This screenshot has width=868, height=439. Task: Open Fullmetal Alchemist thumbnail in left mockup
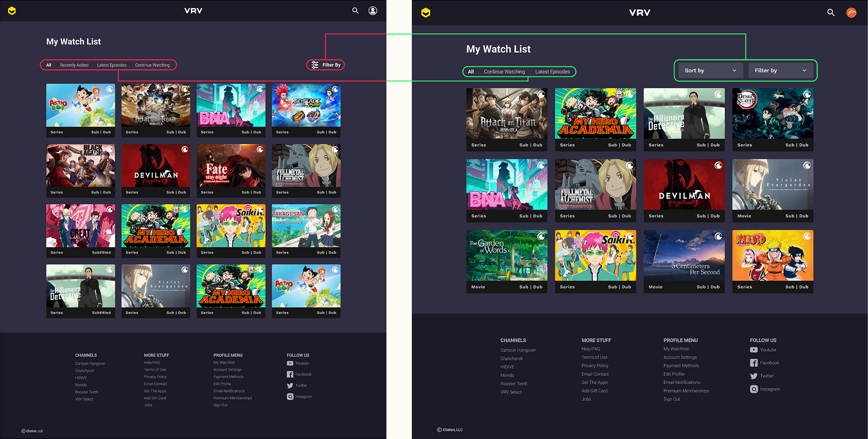[306, 165]
